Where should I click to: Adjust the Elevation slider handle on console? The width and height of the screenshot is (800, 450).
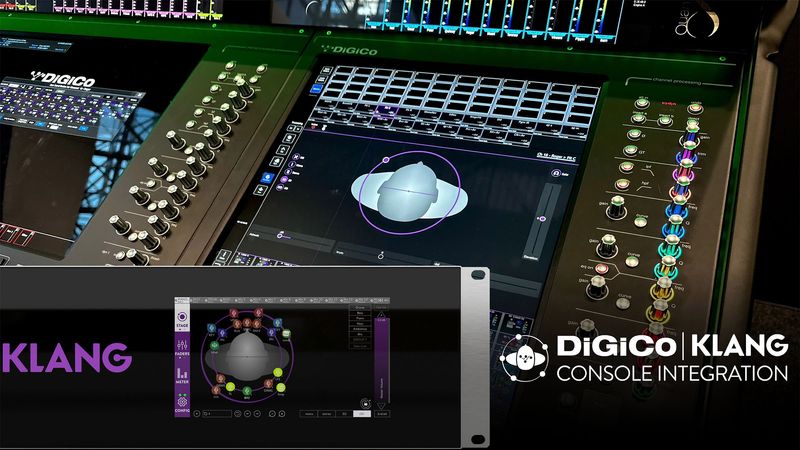point(542,218)
